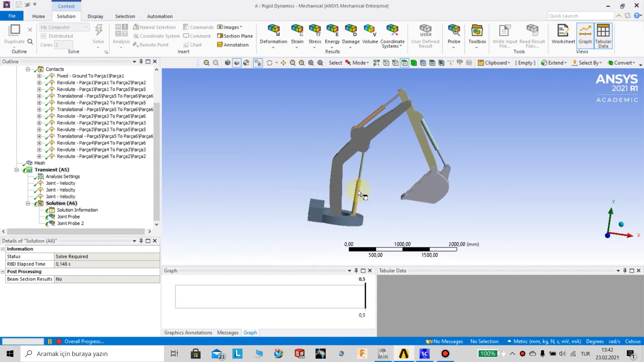The width and height of the screenshot is (644, 362).
Task: Collapse the Contacts tree node
Action: (x=28, y=69)
